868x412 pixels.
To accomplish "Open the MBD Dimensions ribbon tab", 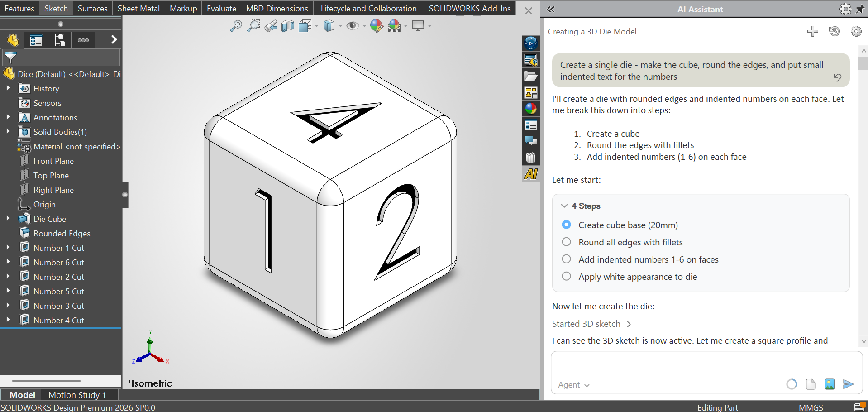I will [277, 8].
